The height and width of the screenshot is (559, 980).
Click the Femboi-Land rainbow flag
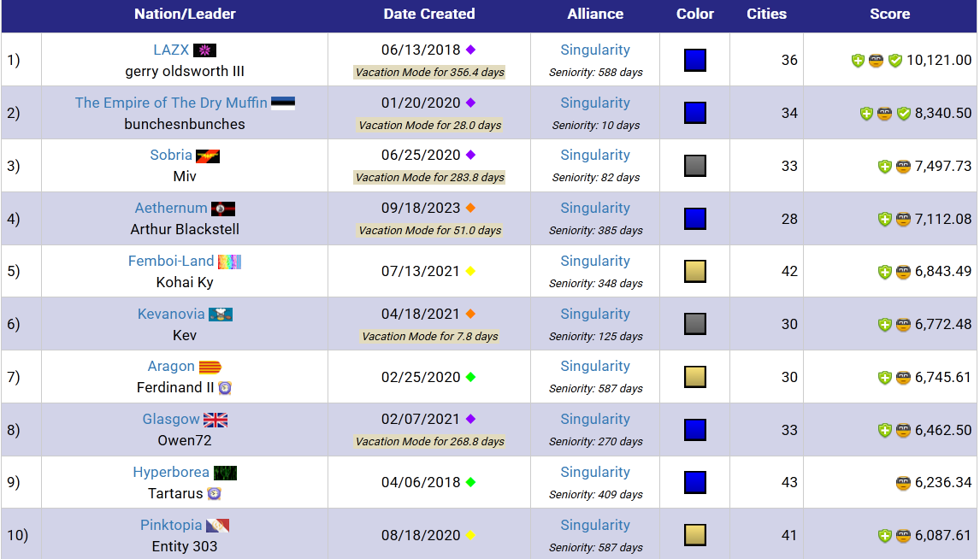(229, 262)
